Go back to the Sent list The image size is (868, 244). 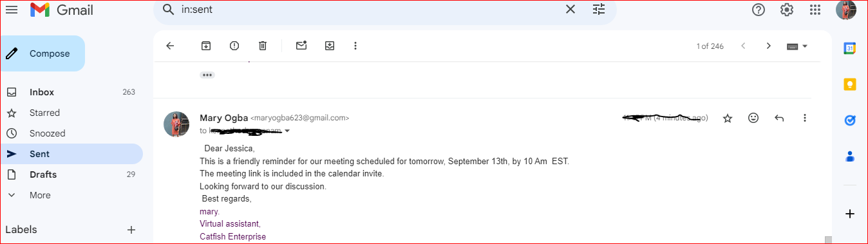(x=170, y=46)
